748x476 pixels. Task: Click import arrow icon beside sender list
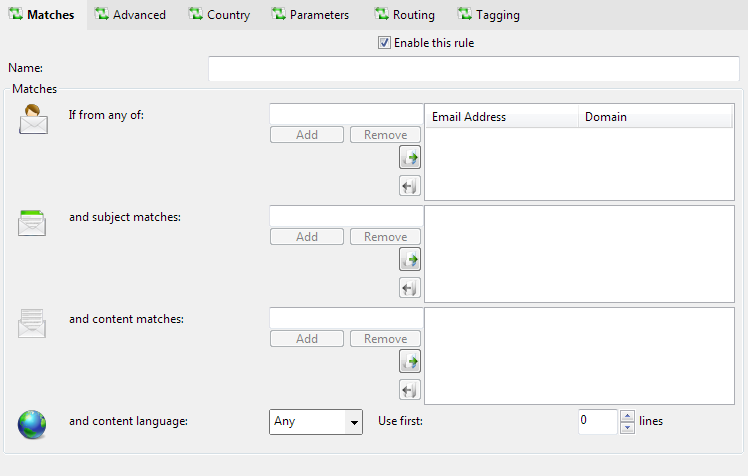410,157
